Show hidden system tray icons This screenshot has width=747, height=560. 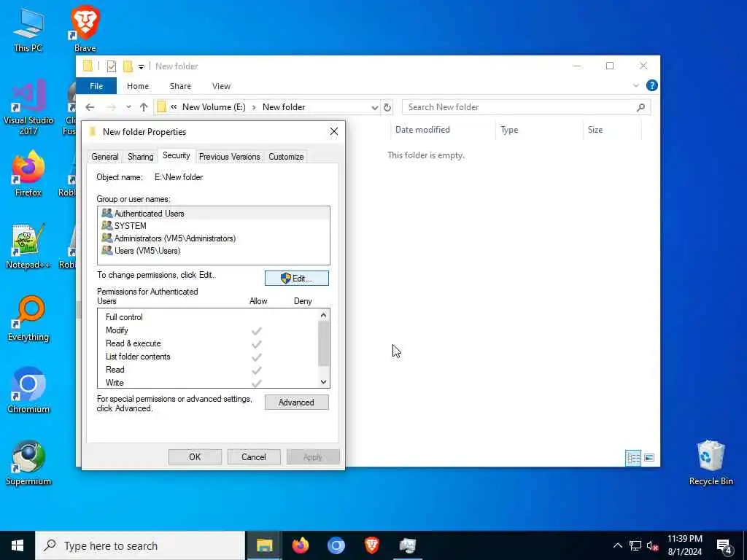coord(617,545)
